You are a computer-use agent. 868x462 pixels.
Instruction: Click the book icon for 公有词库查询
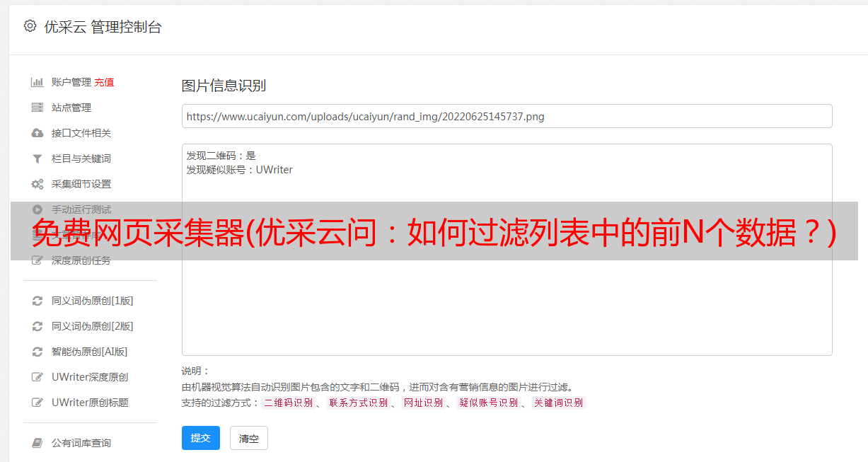[x=37, y=443]
